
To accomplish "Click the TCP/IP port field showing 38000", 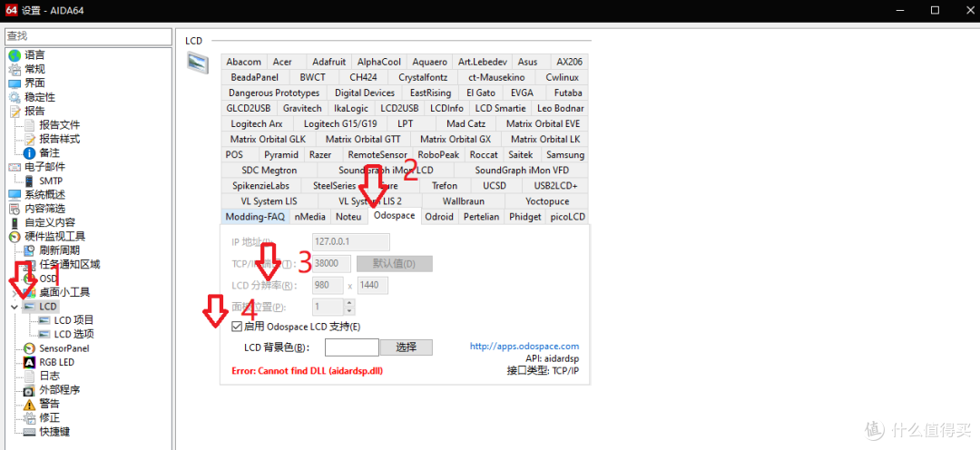I will [331, 264].
